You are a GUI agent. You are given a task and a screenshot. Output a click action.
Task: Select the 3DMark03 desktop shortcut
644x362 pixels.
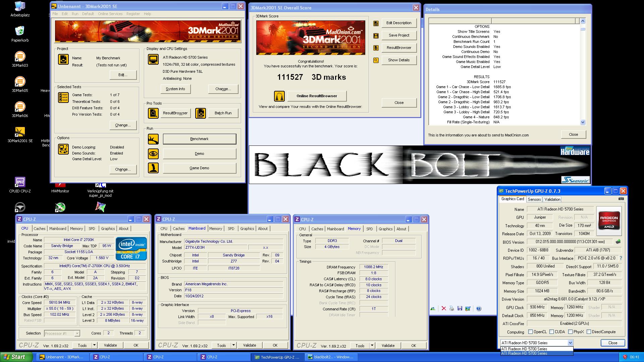[x=20, y=59]
